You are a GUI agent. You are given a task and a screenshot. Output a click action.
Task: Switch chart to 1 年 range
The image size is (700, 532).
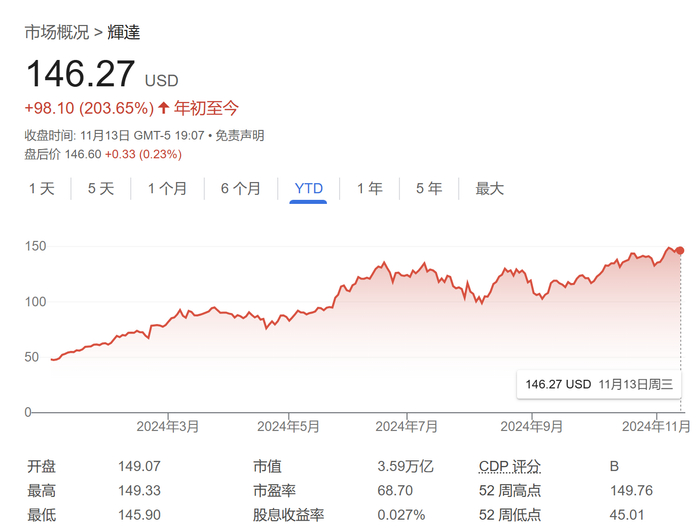370,188
